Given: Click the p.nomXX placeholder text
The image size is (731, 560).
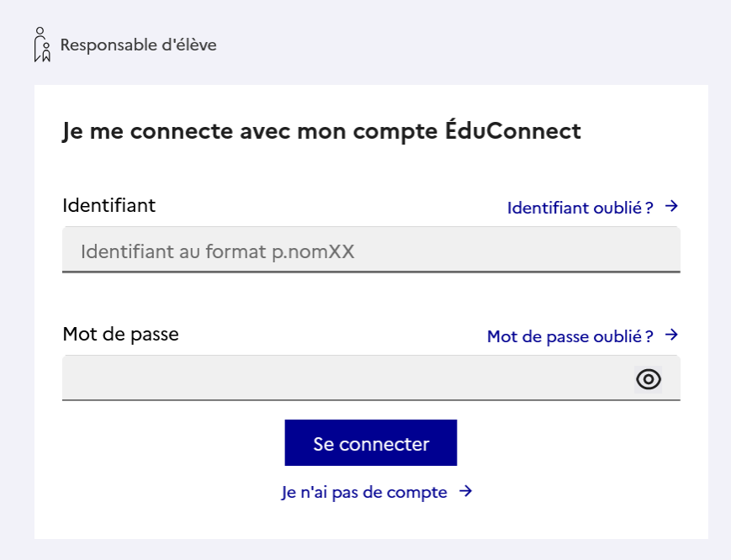Looking at the screenshot, I should [313, 251].
